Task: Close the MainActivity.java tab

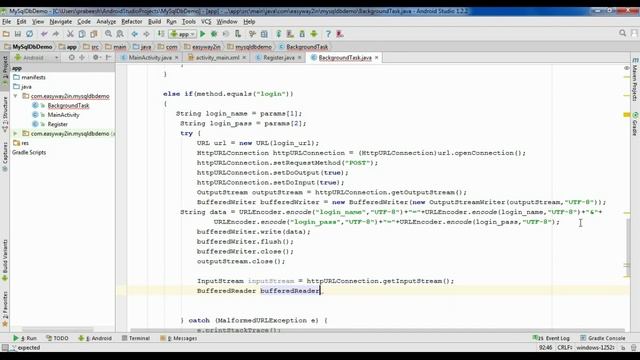Action: tap(176, 58)
